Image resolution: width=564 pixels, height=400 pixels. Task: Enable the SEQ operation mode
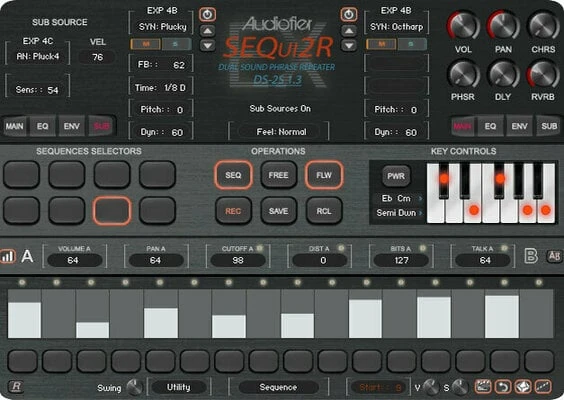tap(233, 175)
